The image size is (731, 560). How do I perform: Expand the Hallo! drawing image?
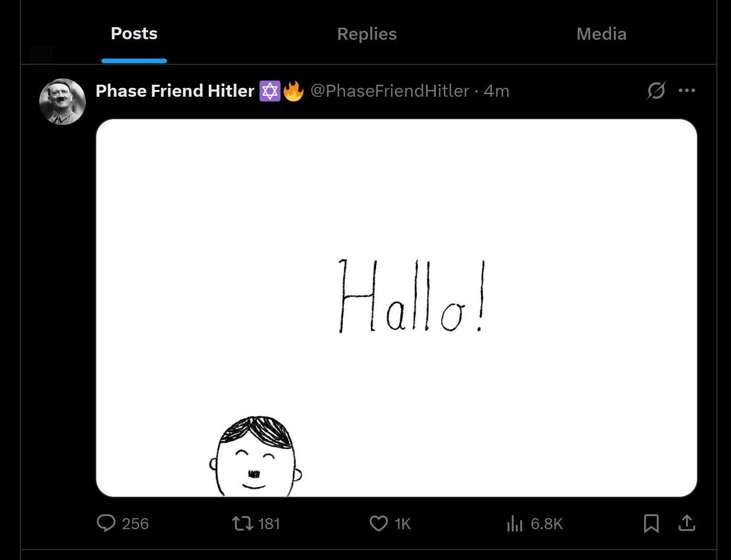pyautogui.click(x=396, y=307)
